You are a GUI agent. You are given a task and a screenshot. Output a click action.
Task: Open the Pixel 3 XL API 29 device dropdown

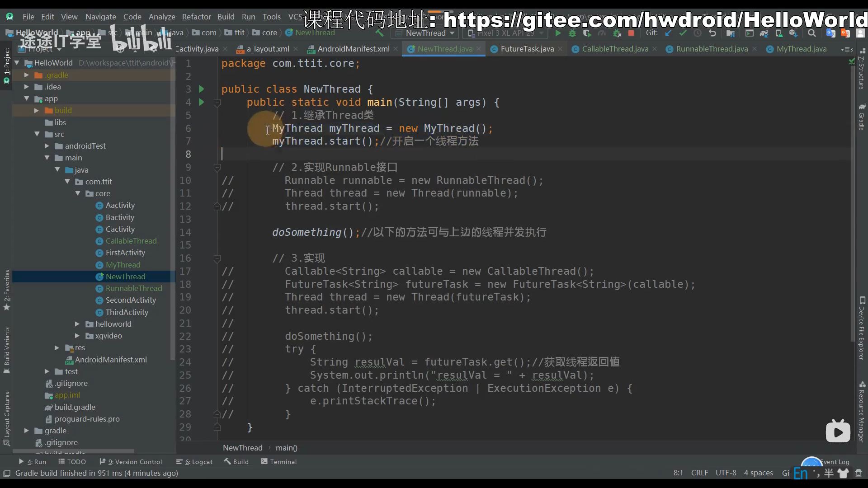tap(505, 33)
